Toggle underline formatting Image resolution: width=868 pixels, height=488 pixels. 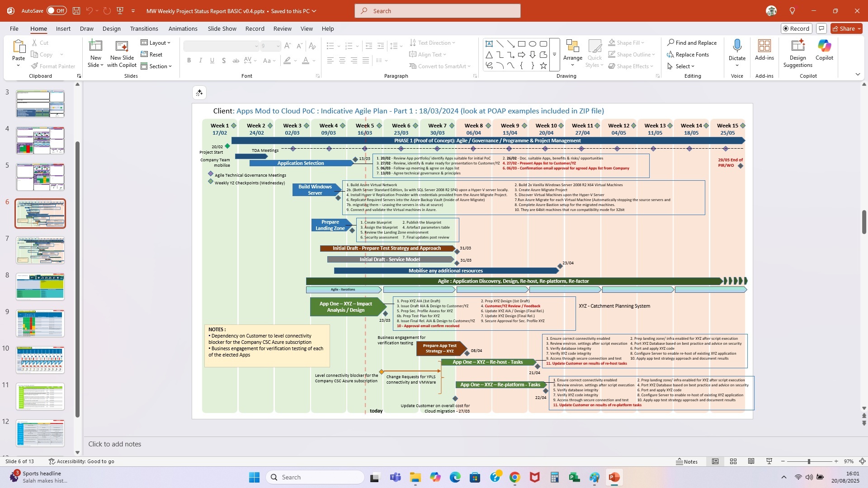[212, 60]
